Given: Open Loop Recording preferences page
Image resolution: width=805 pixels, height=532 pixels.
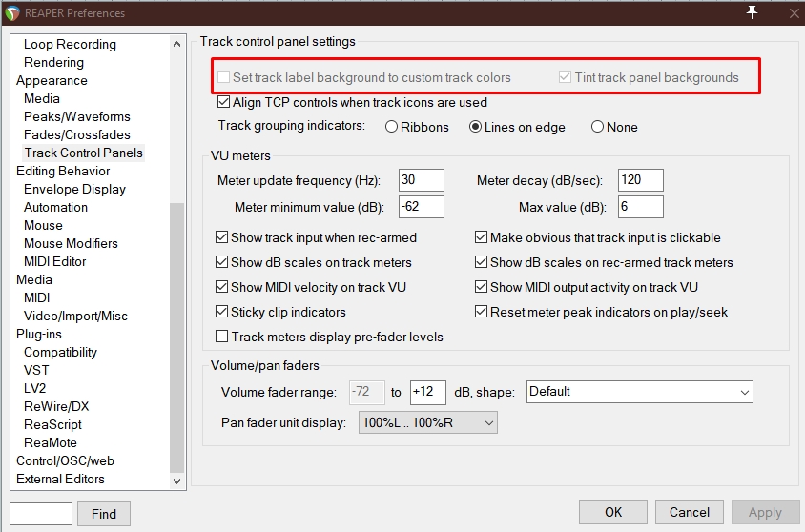Looking at the screenshot, I should click(x=70, y=44).
